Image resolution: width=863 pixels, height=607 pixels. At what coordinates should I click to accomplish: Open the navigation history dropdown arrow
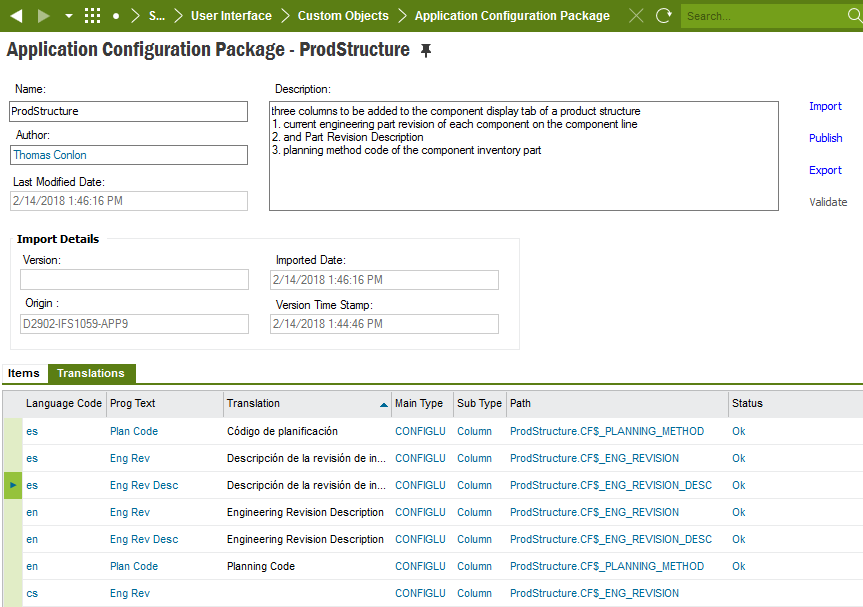coord(69,16)
